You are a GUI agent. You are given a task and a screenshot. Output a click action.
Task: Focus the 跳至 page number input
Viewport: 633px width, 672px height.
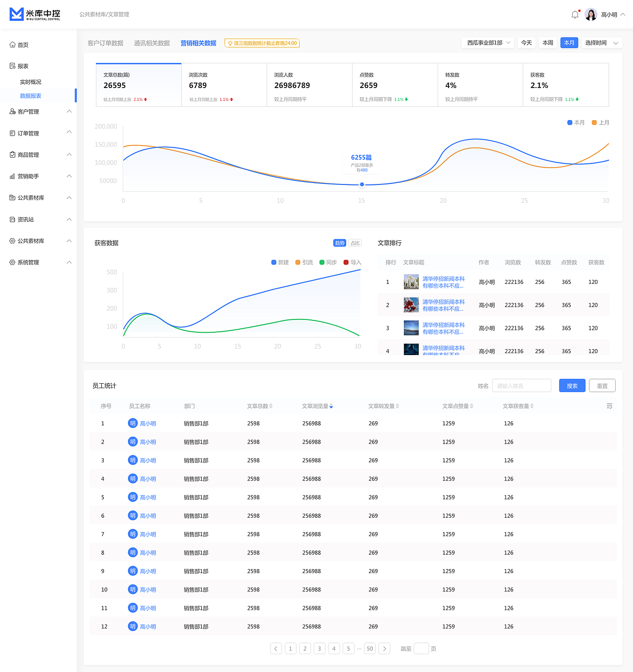click(421, 649)
